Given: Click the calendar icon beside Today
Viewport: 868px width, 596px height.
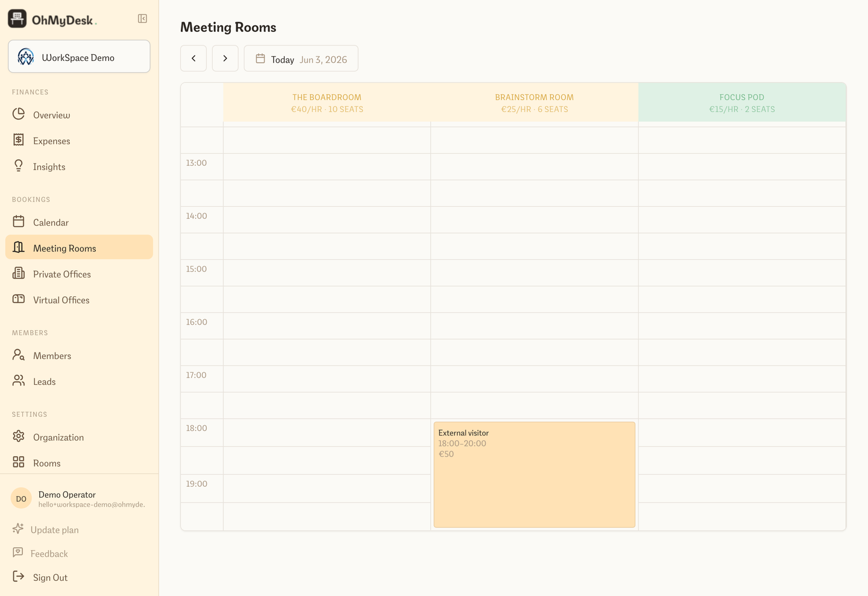Looking at the screenshot, I should point(260,59).
